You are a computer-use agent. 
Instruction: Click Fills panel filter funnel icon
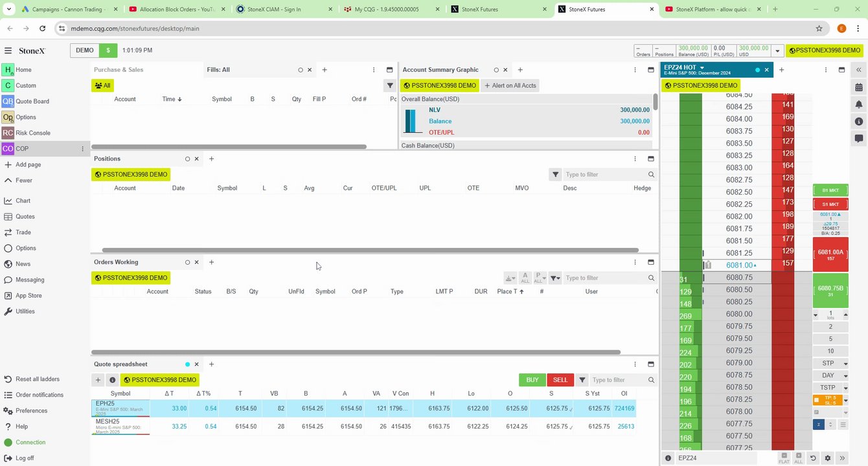pyautogui.click(x=390, y=85)
